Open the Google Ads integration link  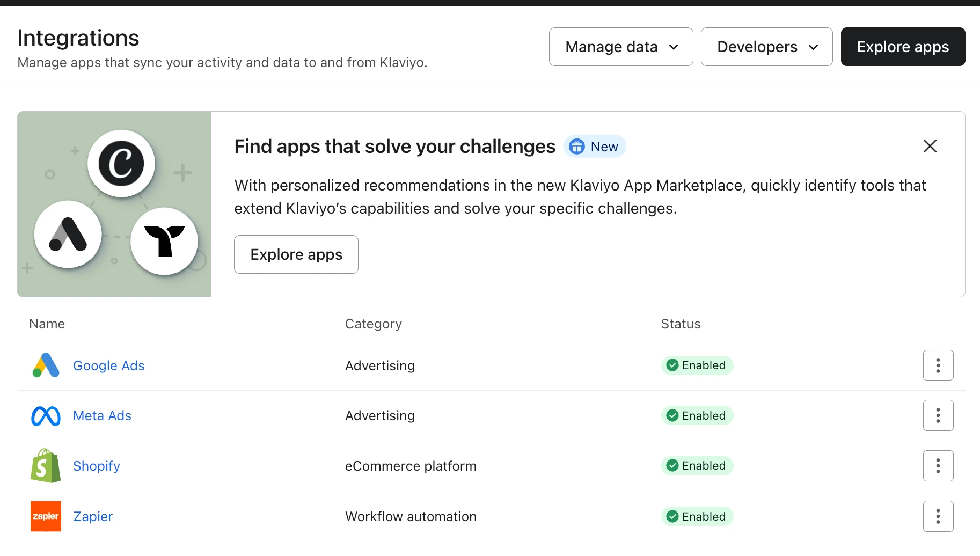pos(109,365)
